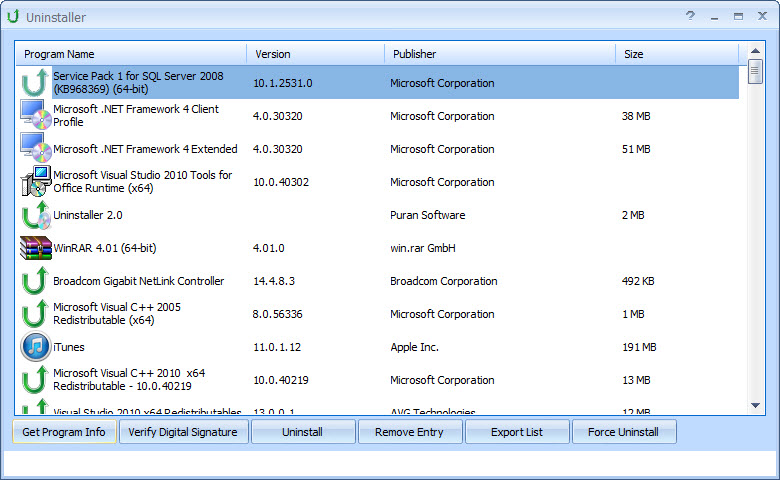Screen dimensions: 780x480
Task: Maximize the Uninstaller window
Action: point(738,16)
